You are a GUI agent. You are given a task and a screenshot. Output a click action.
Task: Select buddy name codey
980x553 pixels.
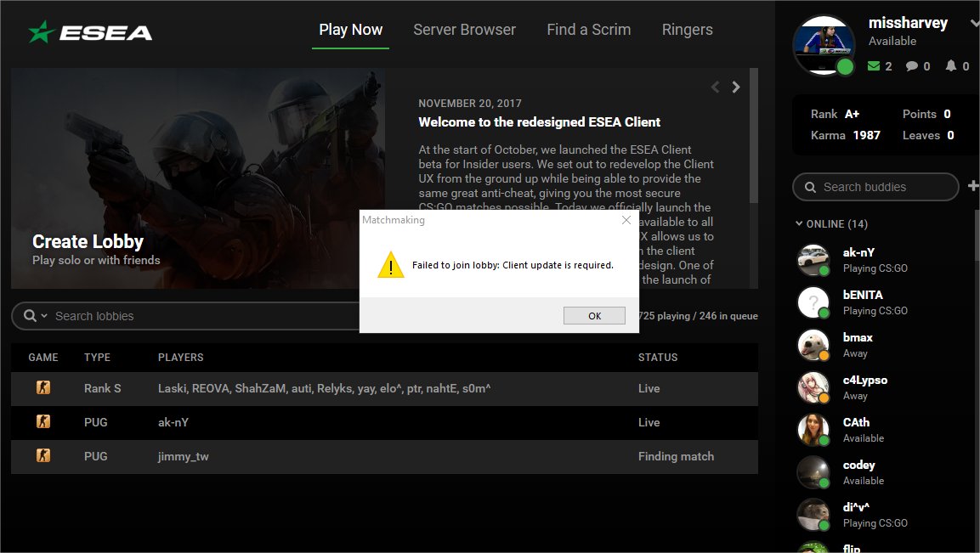(x=858, y=465)
